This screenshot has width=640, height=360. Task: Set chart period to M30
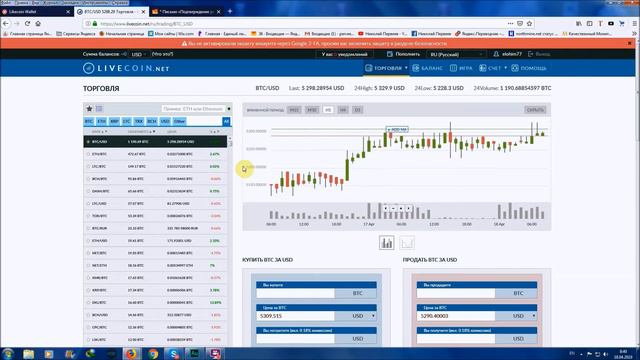pos(312,110)
